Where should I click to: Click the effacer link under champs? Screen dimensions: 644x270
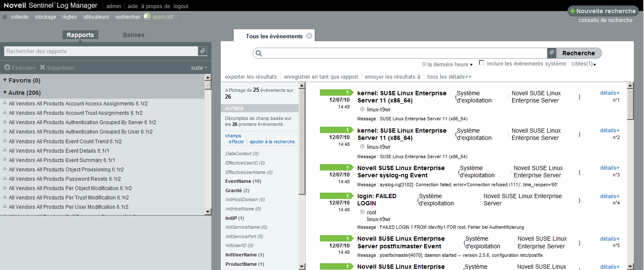point(237,142)
